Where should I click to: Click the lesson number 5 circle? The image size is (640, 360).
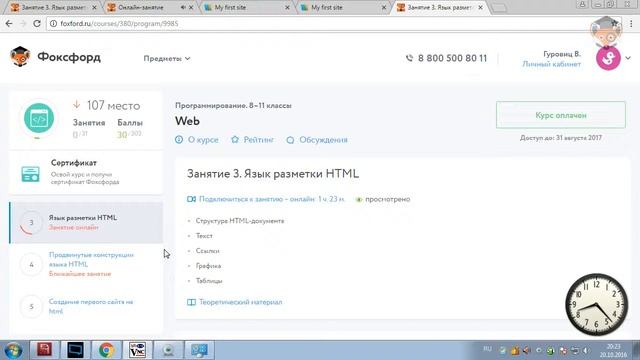31,307
